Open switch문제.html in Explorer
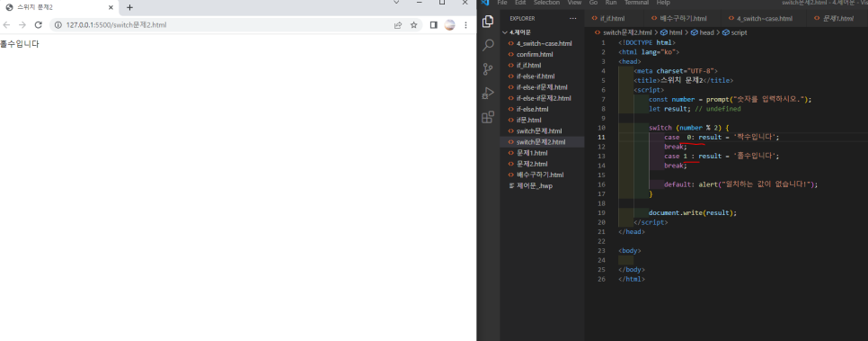This screenshot has height=341, width=868. [543, 130]
